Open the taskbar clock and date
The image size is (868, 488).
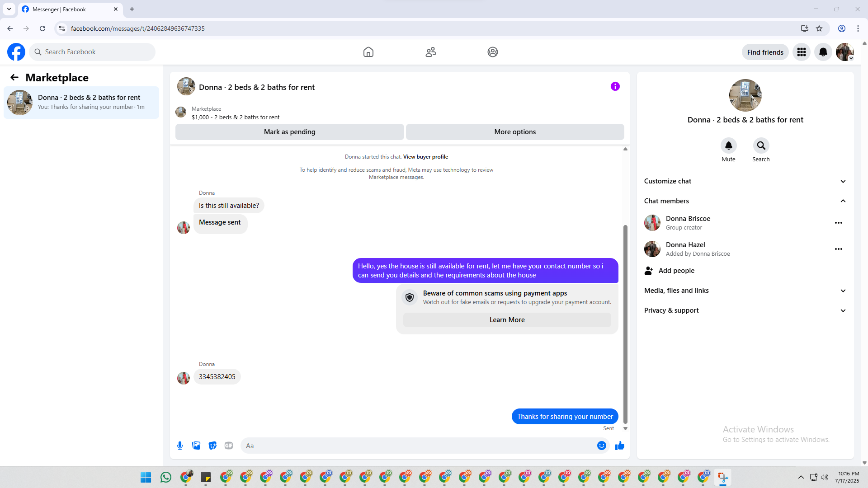pos(847,477)
